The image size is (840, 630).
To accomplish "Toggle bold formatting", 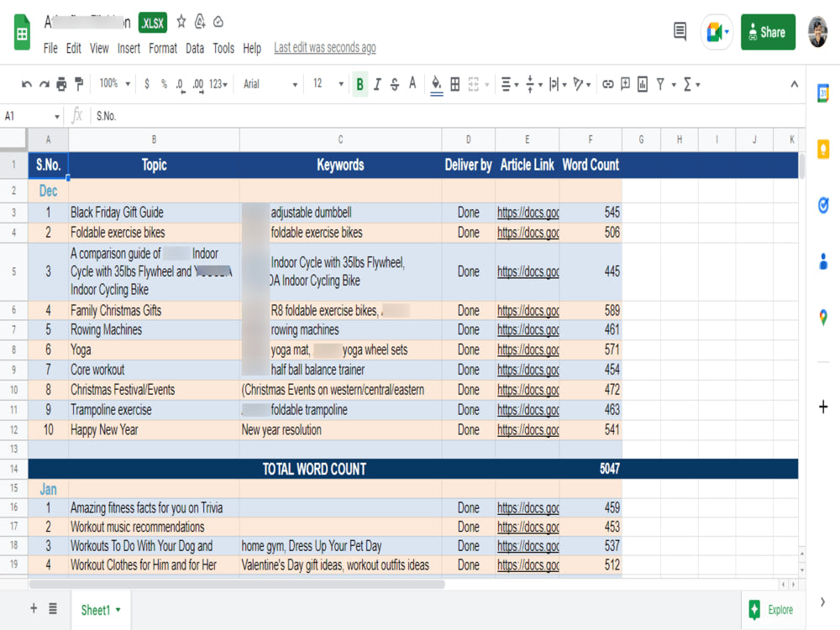I will (x=360, y=84).
